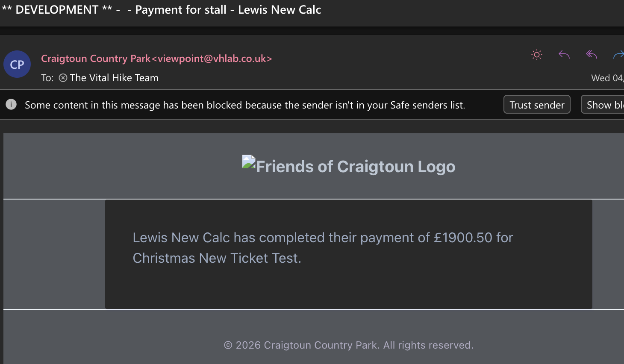Image resolution: width=624 pixels, height=364 pixels.
Task: Toggle light background for this message
Action: (537, 55)
